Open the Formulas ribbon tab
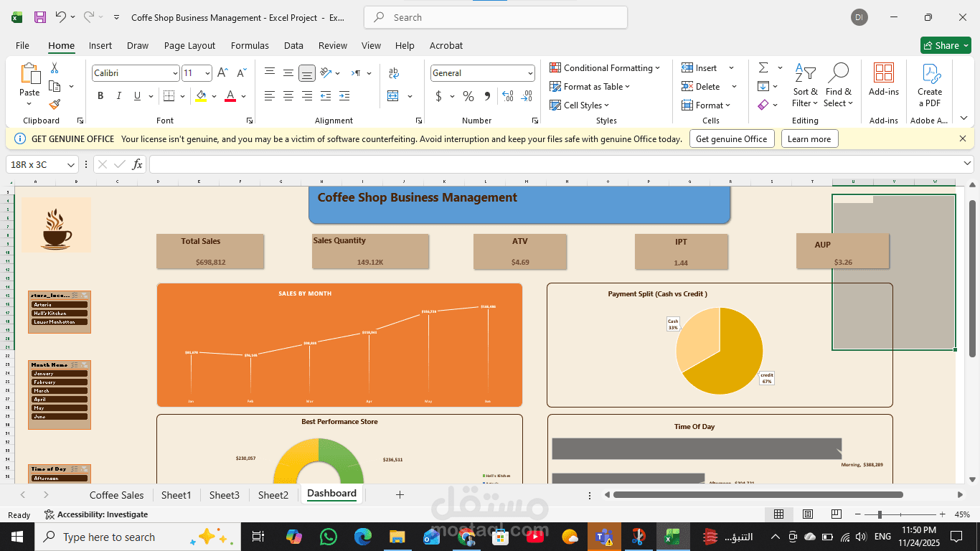980x551 pixels. click(250, 45)
